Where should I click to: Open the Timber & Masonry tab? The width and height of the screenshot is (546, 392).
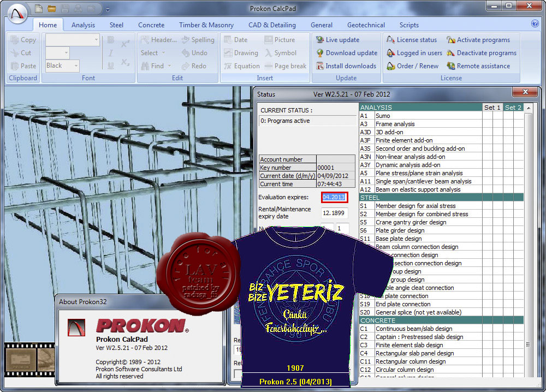(206, 25)
